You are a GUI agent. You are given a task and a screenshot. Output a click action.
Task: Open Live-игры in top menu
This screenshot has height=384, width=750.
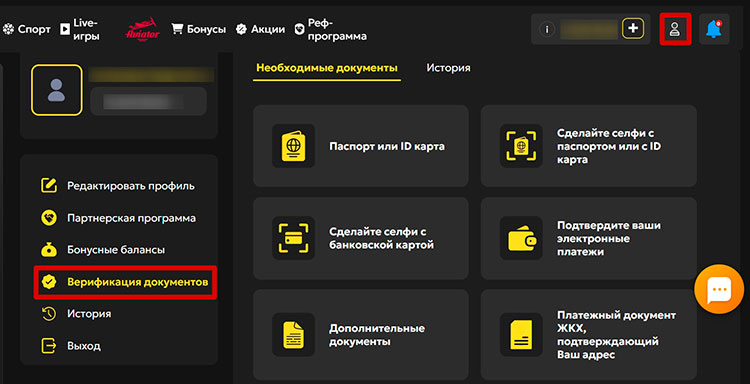coord(86,29)
